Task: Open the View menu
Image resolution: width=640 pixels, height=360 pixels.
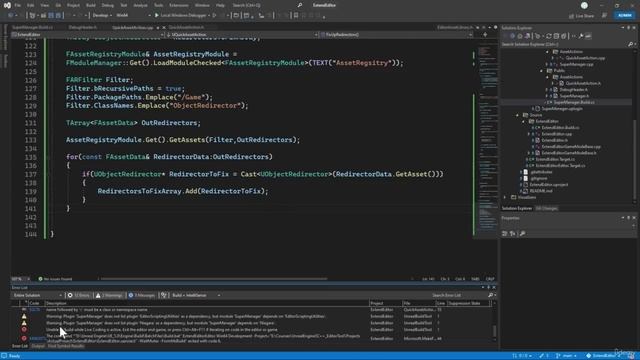Action: click(44, 5)
